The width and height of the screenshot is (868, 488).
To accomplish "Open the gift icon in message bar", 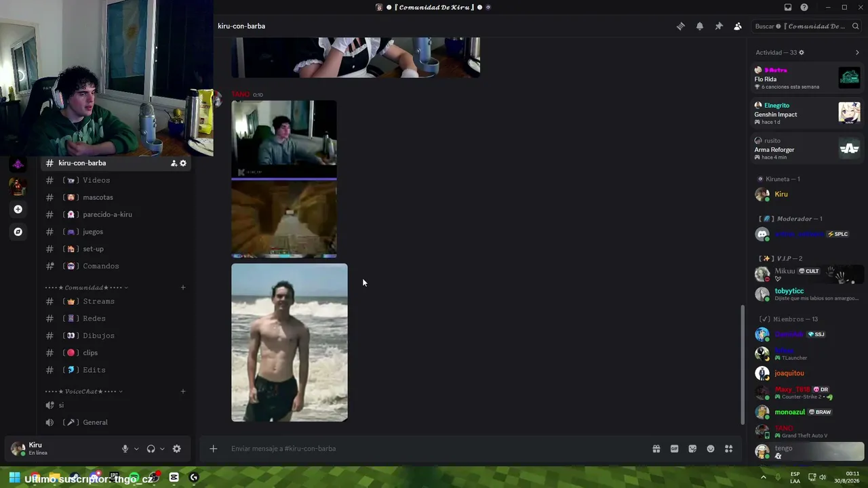I will 656,449.
